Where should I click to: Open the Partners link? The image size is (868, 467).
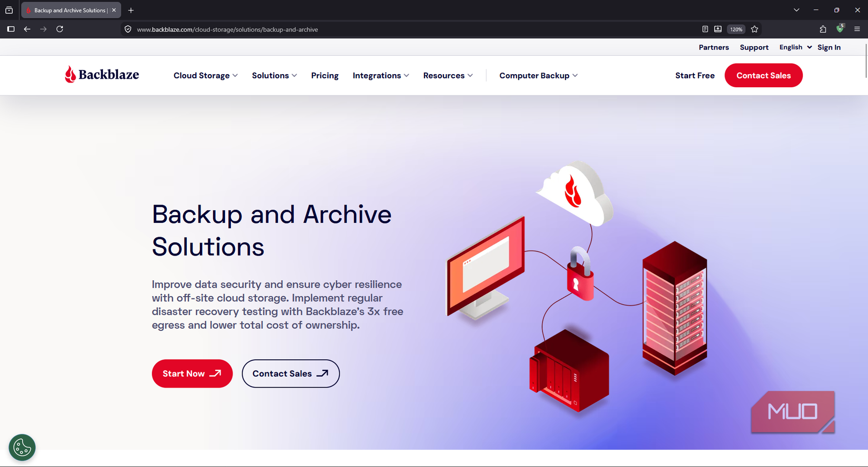714,47
